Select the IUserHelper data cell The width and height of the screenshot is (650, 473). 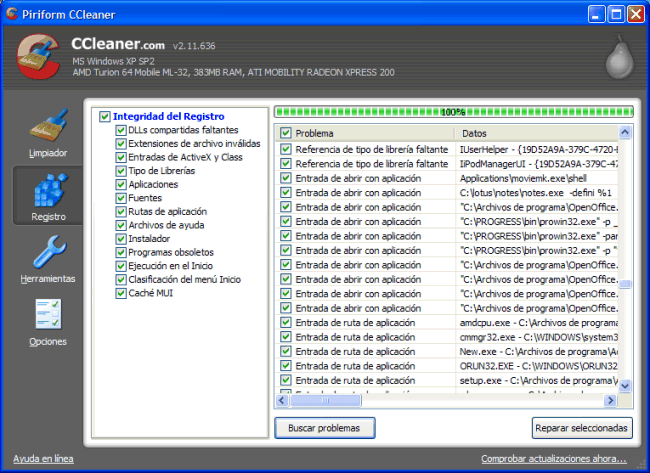click(538, 150)
